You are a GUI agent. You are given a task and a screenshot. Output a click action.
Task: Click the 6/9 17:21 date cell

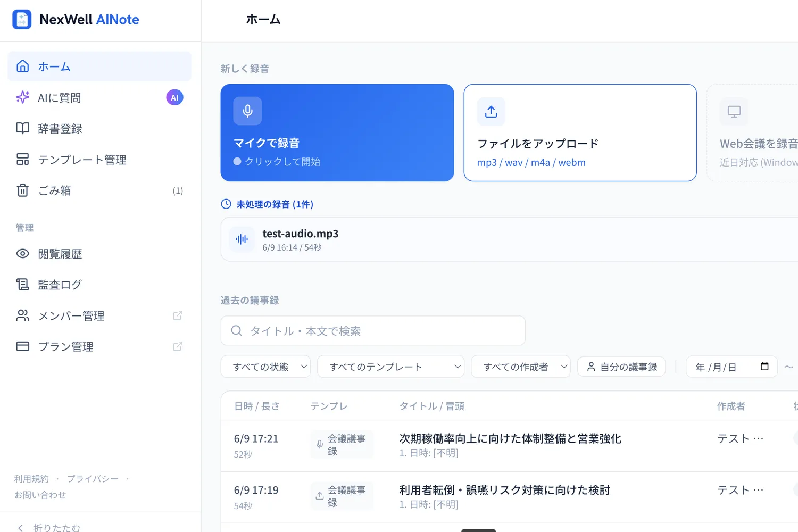click(x=256, y=439)
